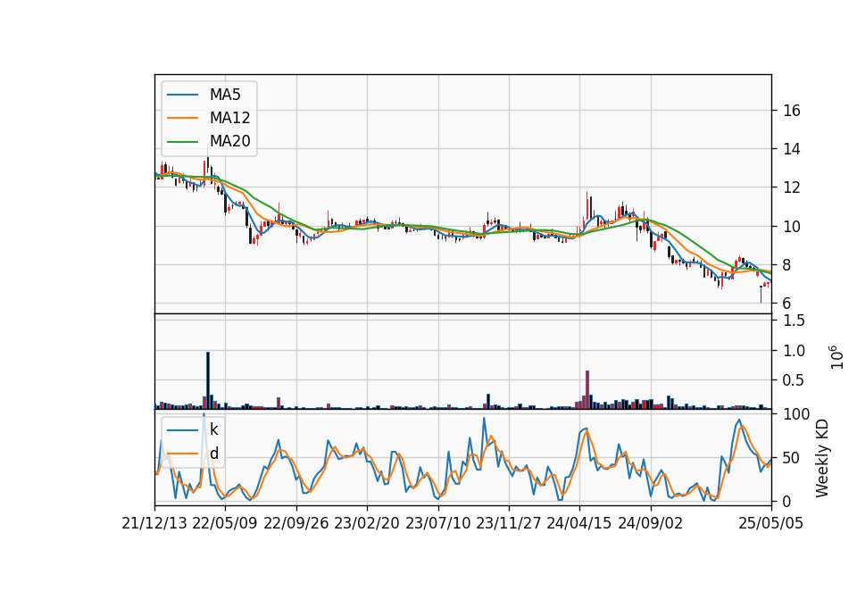Click the price axis value 12
Screen dimensions: 857x616
(x=792, y=187)
